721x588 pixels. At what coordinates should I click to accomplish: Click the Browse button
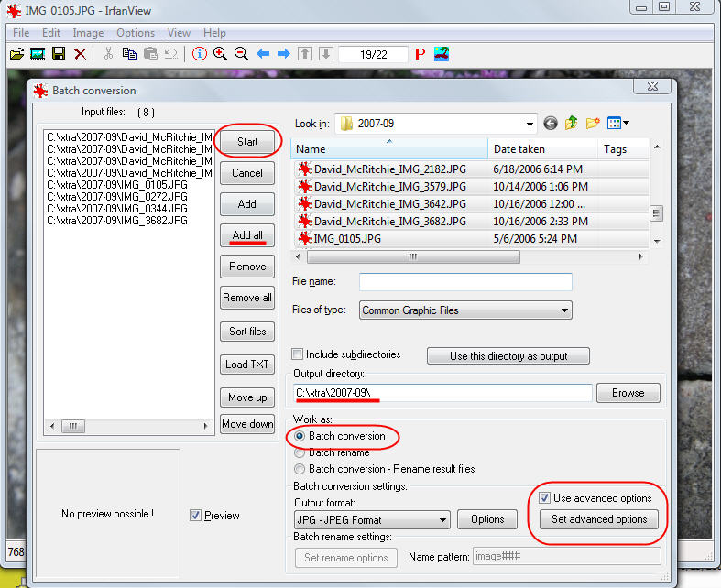pos(628,393)
